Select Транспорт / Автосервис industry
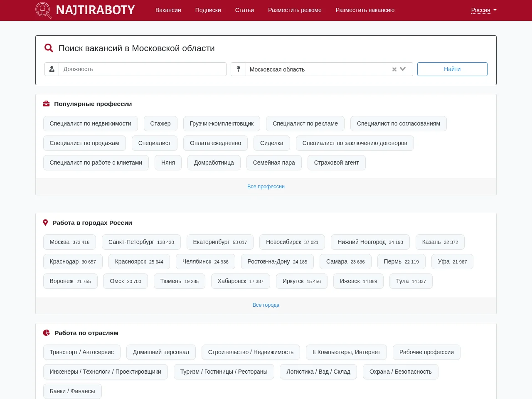This screenshot has height=399, width=532. pyautogui.click(x=82, y=352)
